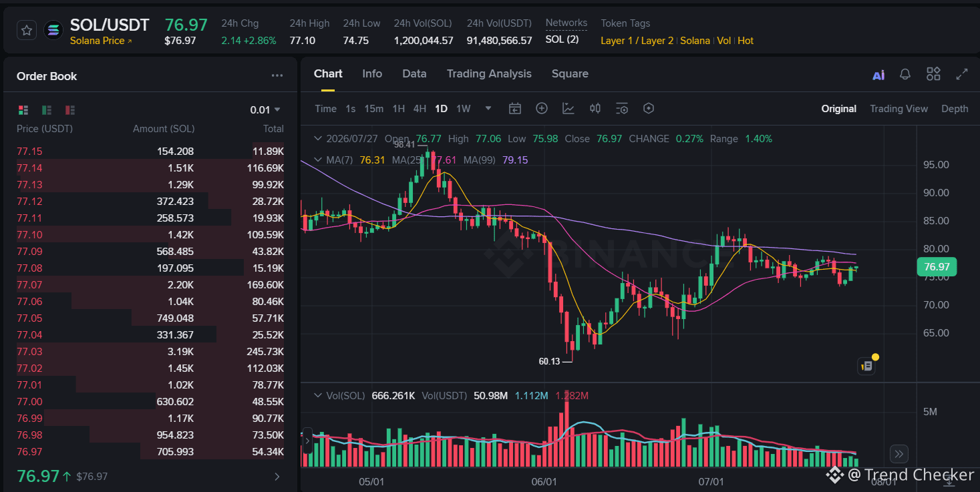The image size is (980, 492).
Task: Open chart display settings icon
Action: click(x=622, y=109)
